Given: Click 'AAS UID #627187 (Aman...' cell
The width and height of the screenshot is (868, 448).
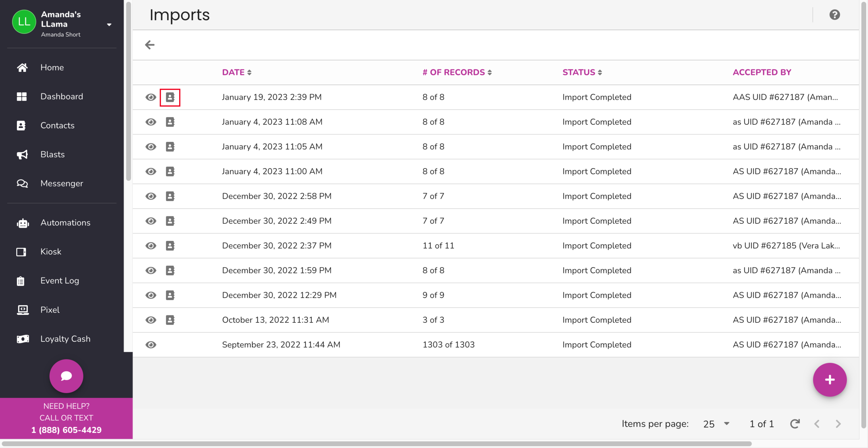Looking at the screenshot, I should (785, 97).
